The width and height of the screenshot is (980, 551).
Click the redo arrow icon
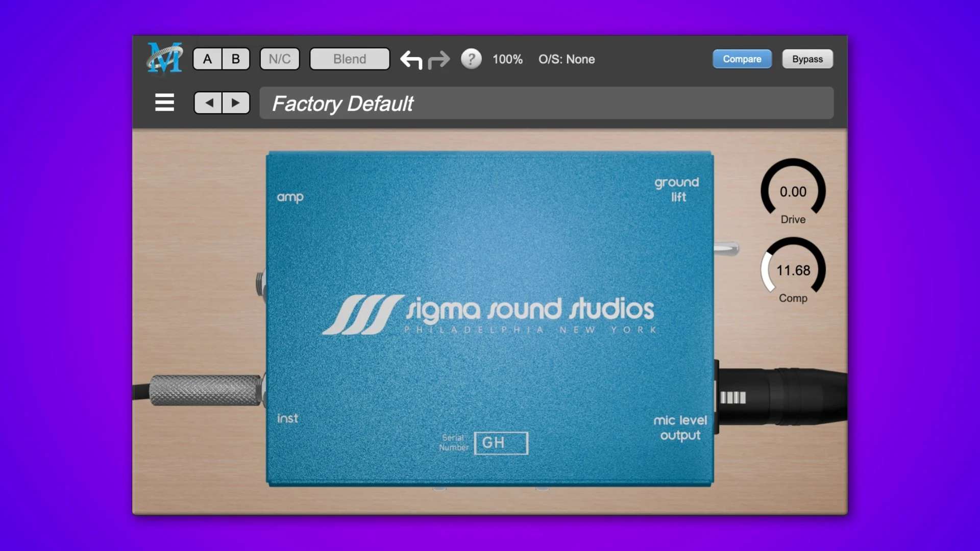[x=439, y=60]
